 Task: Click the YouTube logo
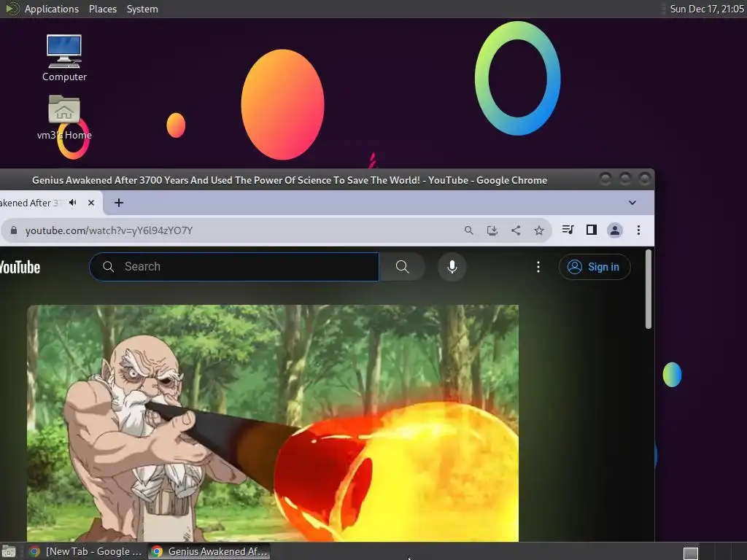20,267
